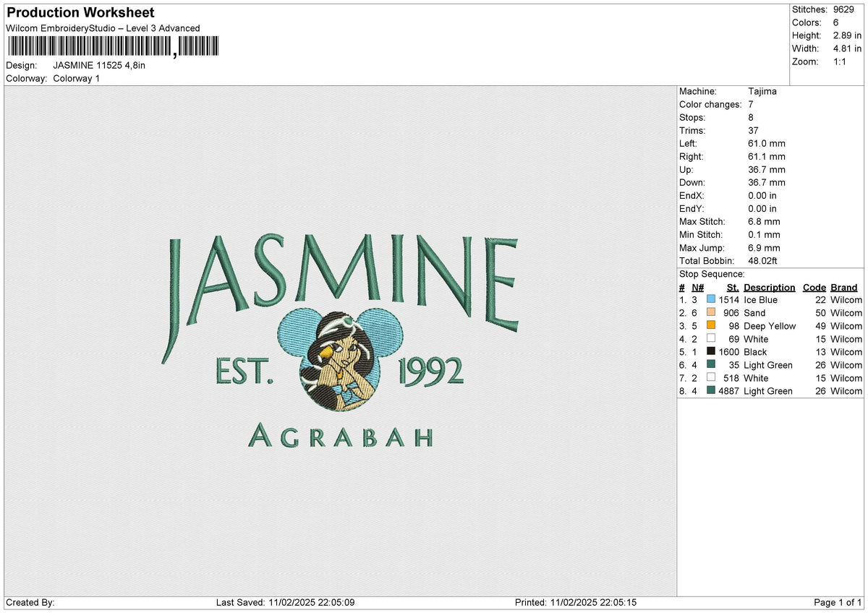The width and height of the screenshot is (868, 613).
Task: Click the Trims value 37
Action: pos(754,131)
